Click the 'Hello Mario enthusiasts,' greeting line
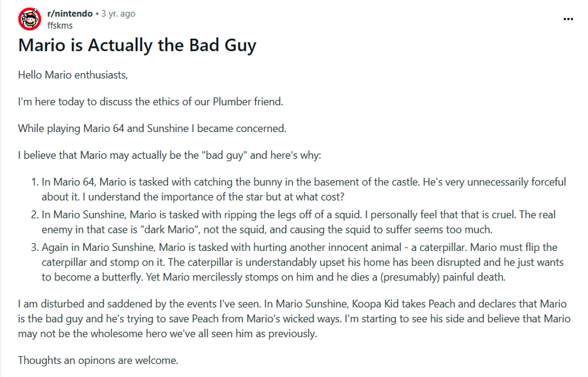The image size is (588, 377). (x=73, y=75)
